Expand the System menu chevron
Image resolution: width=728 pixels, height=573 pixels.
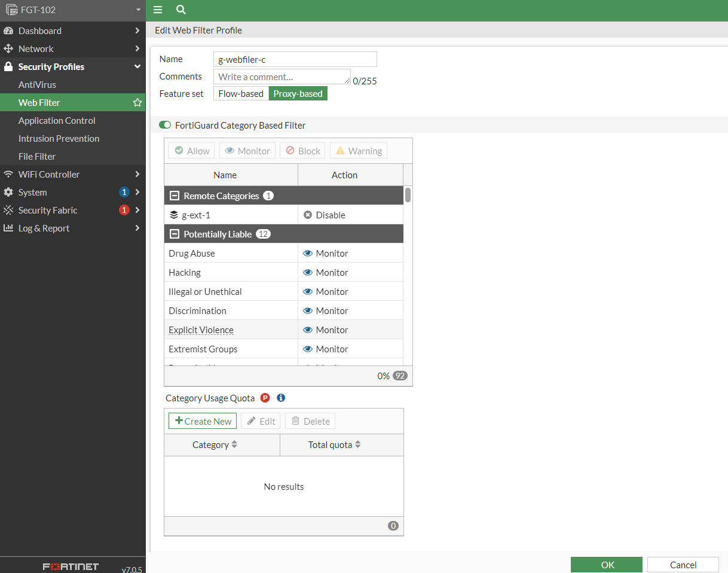137,192
